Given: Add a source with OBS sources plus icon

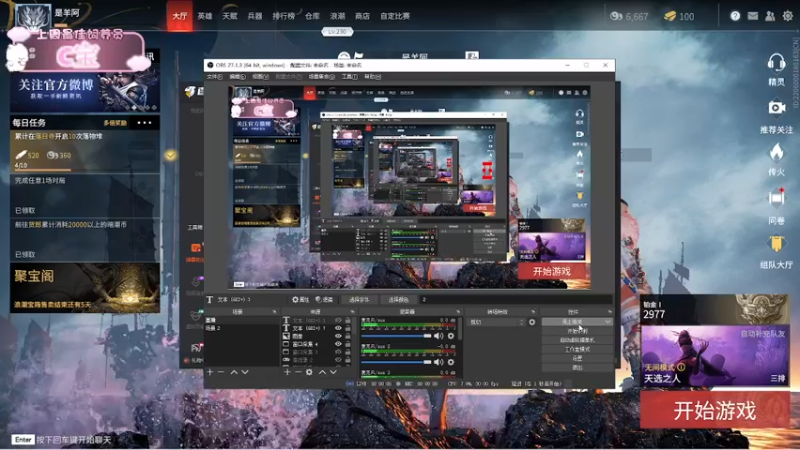Looking at the screenshot, I should point(287,372).
